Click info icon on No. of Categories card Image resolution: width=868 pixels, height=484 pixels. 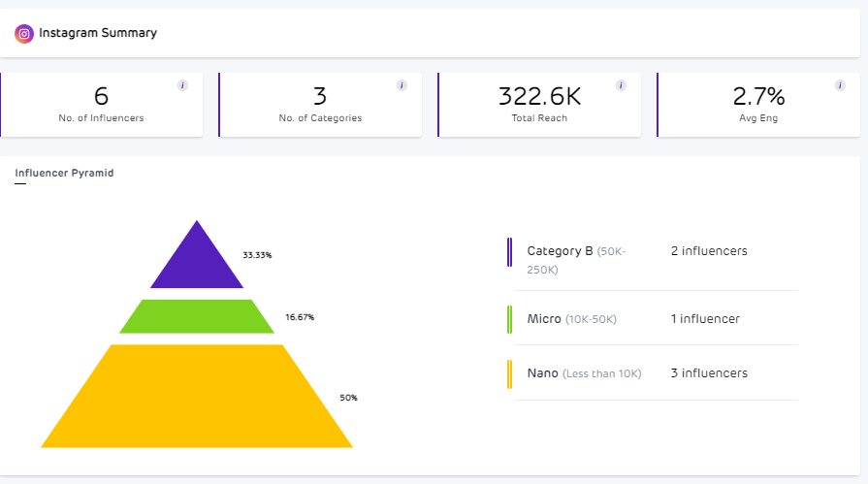tap(402, 85)
